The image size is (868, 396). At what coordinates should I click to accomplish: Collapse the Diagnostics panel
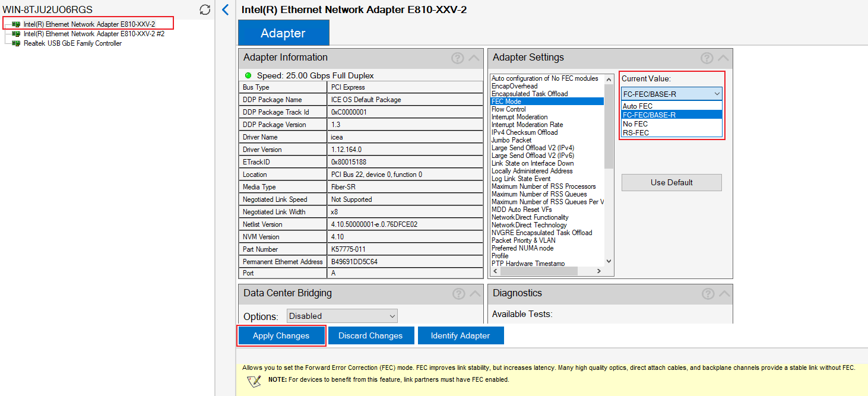pos(724,294)
